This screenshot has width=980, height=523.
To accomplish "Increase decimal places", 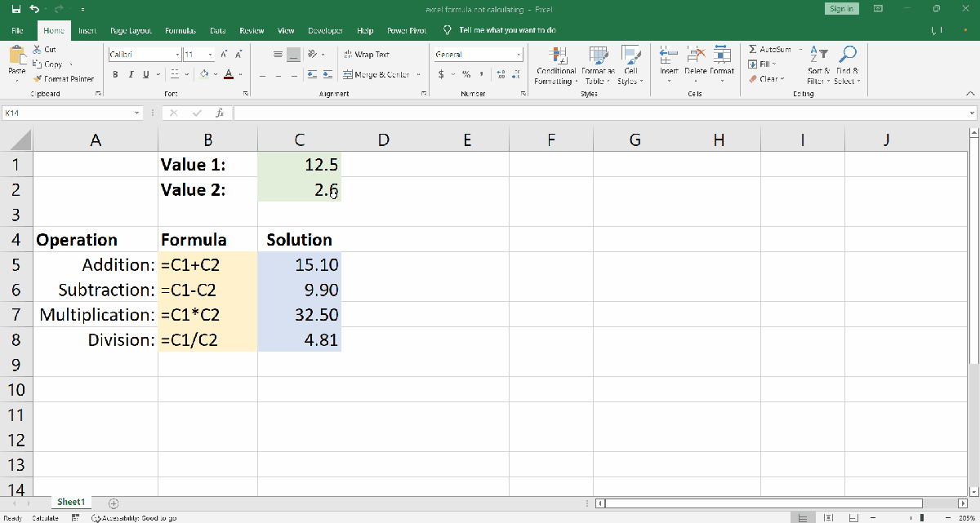I will (x=501, y=74).
